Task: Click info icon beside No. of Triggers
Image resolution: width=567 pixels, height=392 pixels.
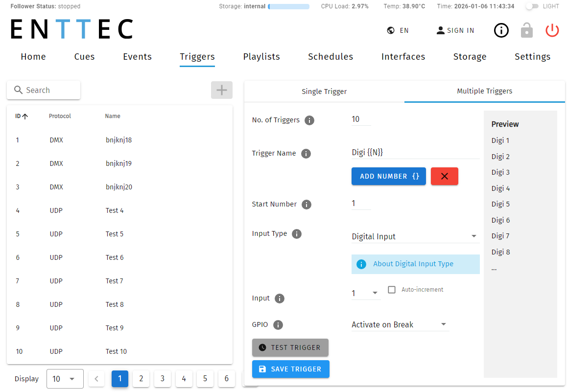Action: click(309, 120)
